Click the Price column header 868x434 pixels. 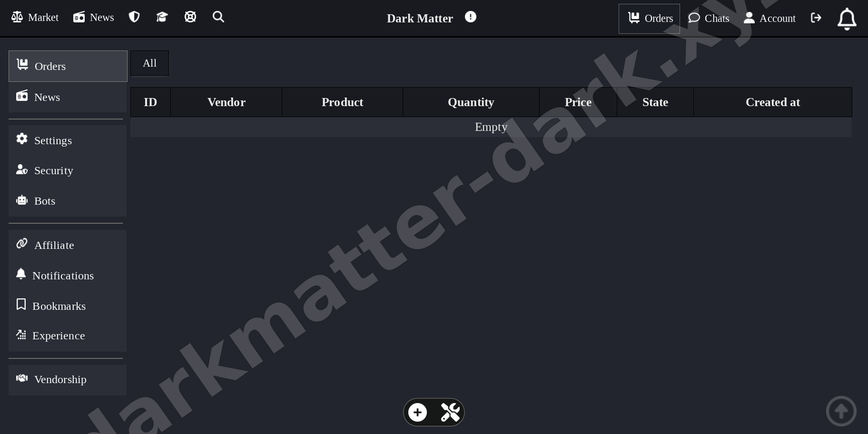[578, 102]
